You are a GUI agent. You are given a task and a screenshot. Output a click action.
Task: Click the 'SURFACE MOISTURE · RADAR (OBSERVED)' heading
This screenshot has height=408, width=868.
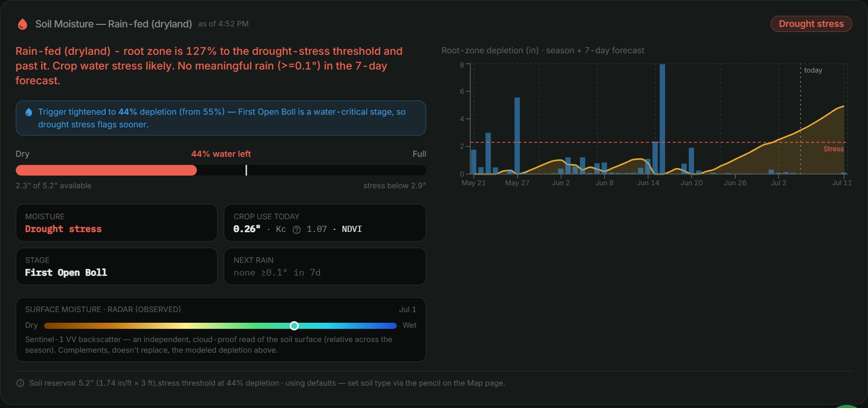pyautogui.click(x=103, y=309)
